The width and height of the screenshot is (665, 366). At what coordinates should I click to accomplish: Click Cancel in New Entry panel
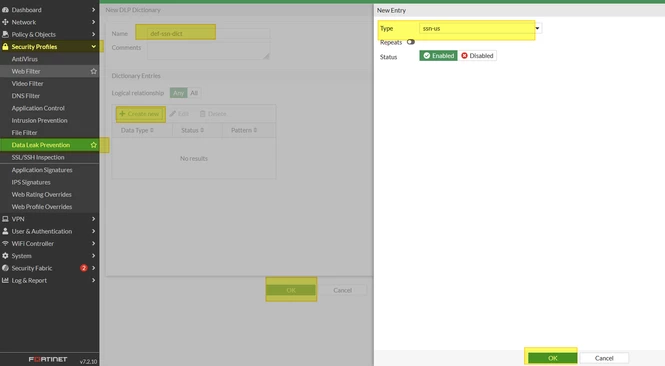[604, 358]
